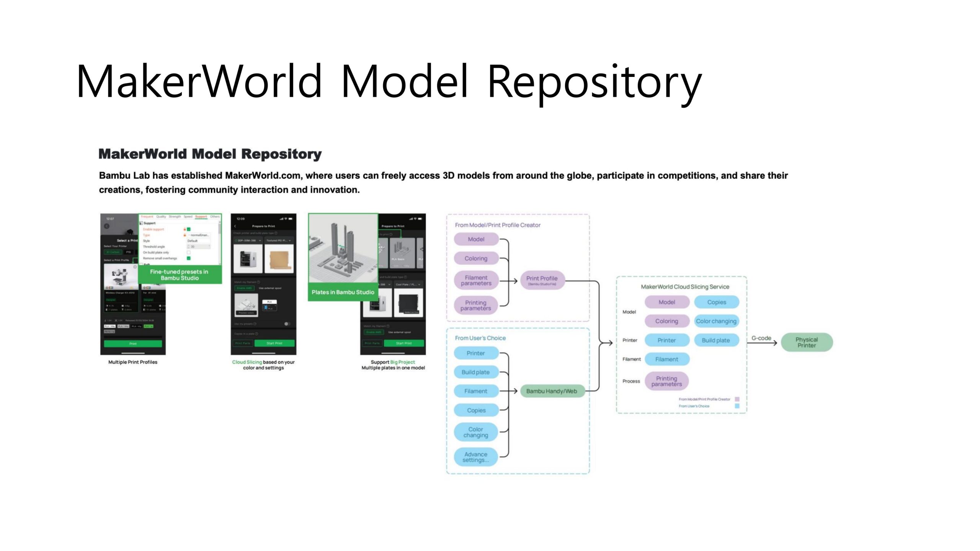Click the lock icon beside Enable support

(185, 229)
